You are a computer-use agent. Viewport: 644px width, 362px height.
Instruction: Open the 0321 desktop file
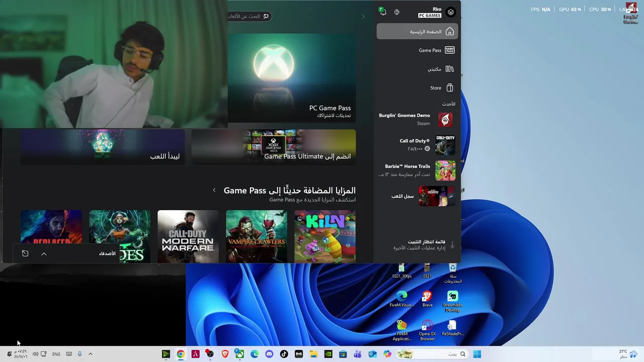pyautogui.click(x=427, y=270)
